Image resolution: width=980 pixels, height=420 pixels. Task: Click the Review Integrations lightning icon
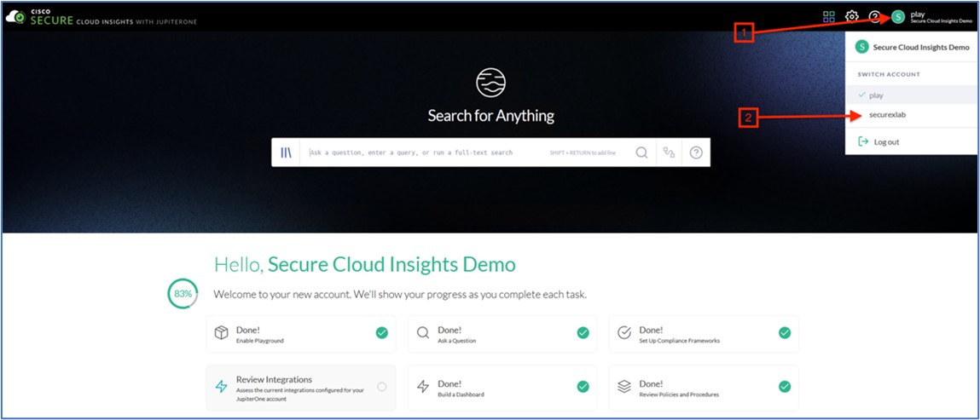221,387
